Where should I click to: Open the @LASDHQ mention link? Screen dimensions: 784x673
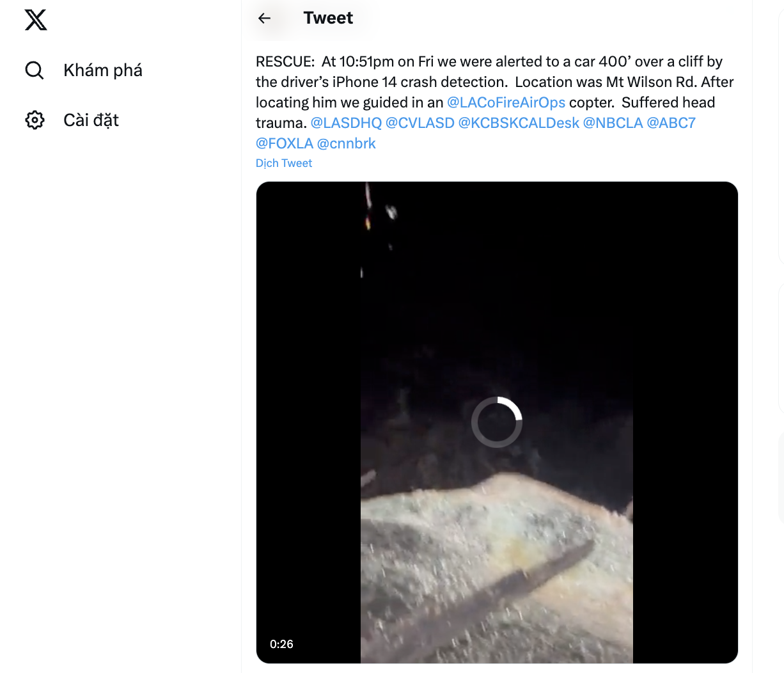pos(346,123)
